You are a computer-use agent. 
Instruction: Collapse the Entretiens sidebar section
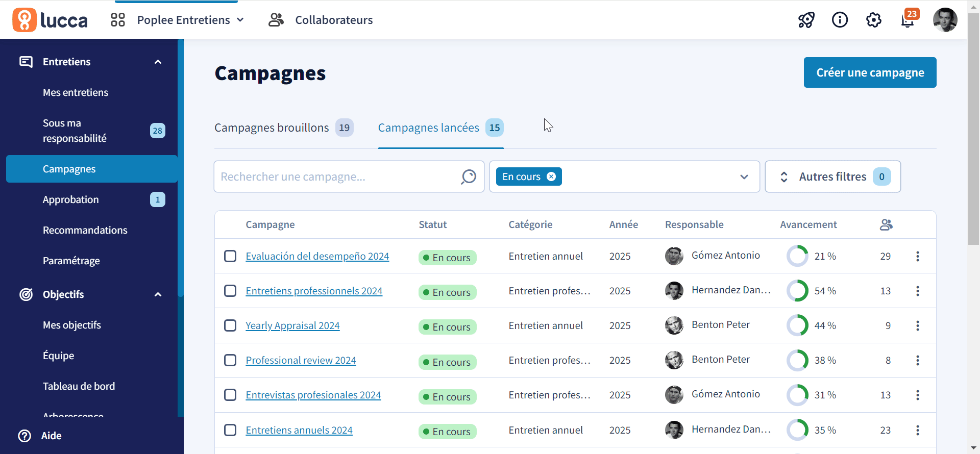[158, 62]
